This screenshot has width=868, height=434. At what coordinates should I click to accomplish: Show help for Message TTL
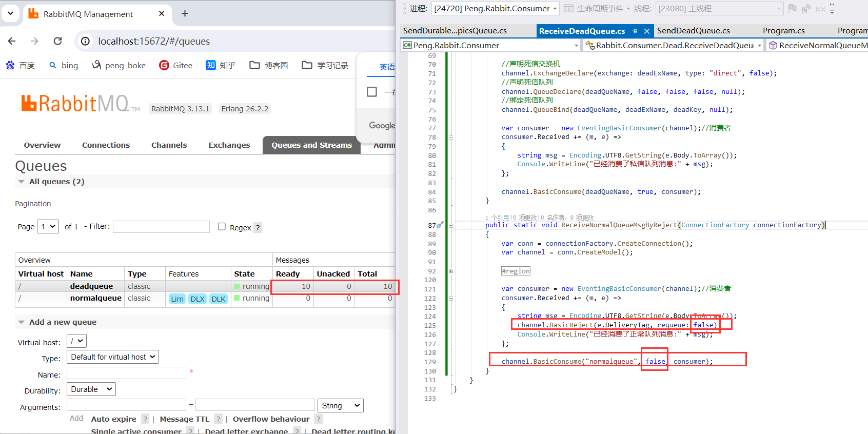(219, 419)
